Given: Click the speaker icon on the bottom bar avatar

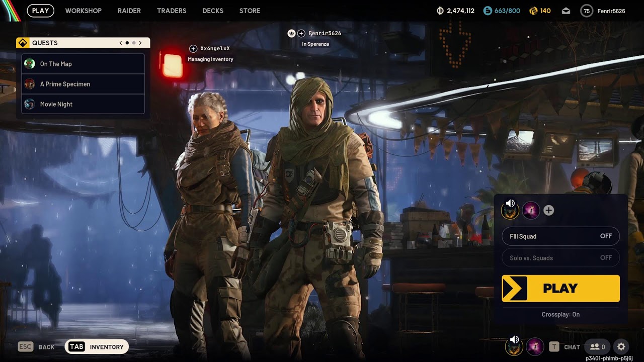Looking at the screenshot, I should coord(514,340).
